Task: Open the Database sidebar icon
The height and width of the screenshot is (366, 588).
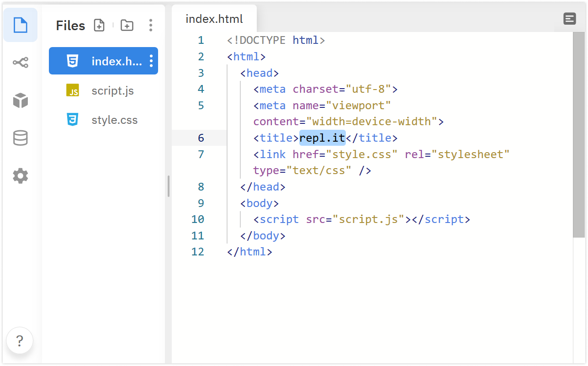Action: [x=21, y=138]
